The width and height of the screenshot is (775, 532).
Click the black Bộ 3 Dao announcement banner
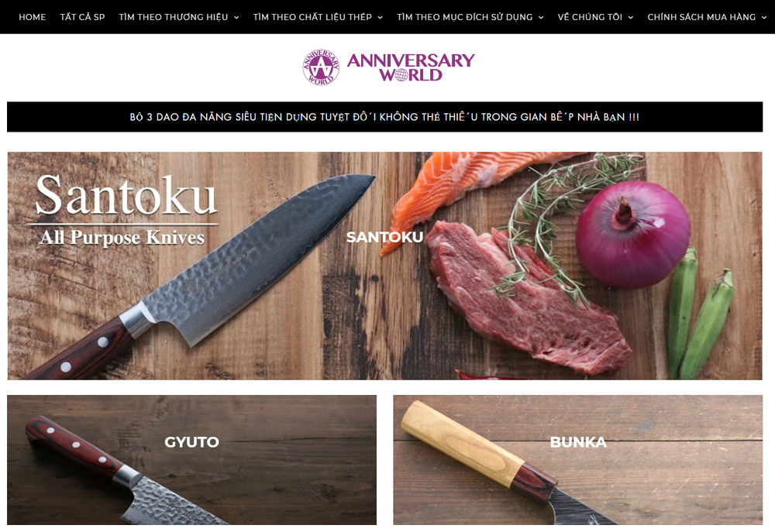(x=384, y=117)
